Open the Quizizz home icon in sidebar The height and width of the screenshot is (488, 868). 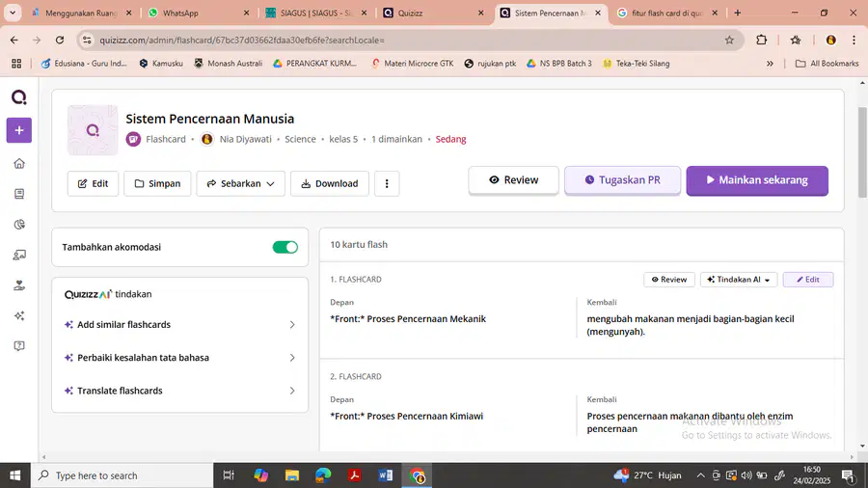point(19,164)
